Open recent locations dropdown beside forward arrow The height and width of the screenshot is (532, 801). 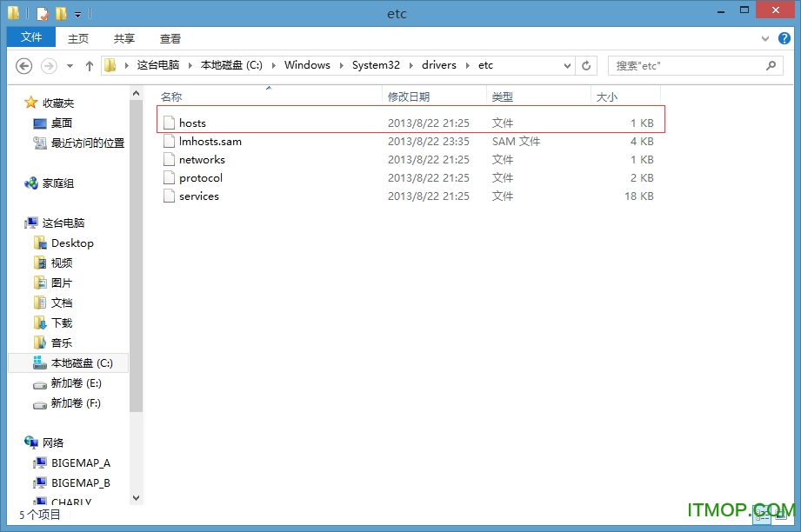point(68,65)
